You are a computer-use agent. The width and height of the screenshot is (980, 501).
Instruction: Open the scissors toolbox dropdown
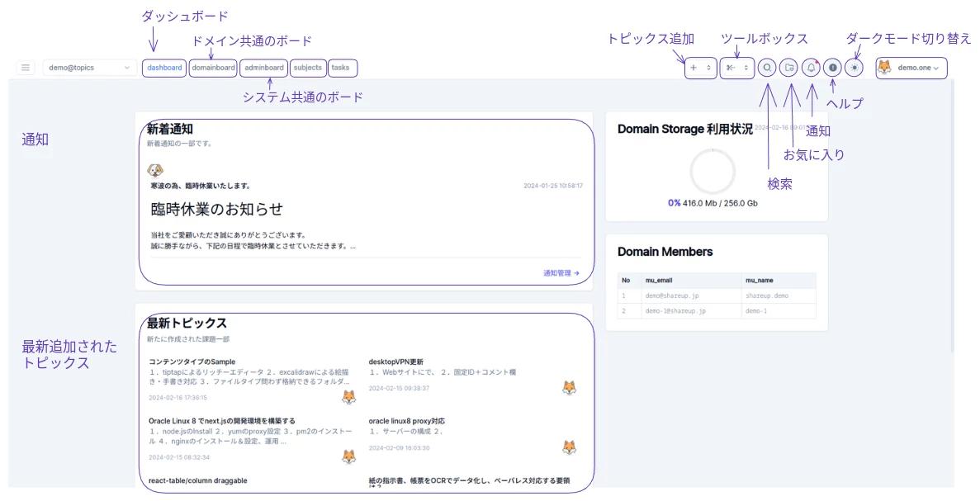pyautogui.click(x=737, y=68)
